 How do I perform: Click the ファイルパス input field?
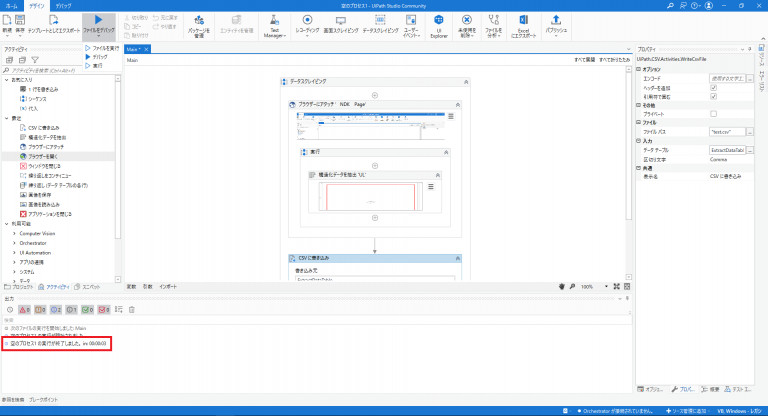coord(725,130)
